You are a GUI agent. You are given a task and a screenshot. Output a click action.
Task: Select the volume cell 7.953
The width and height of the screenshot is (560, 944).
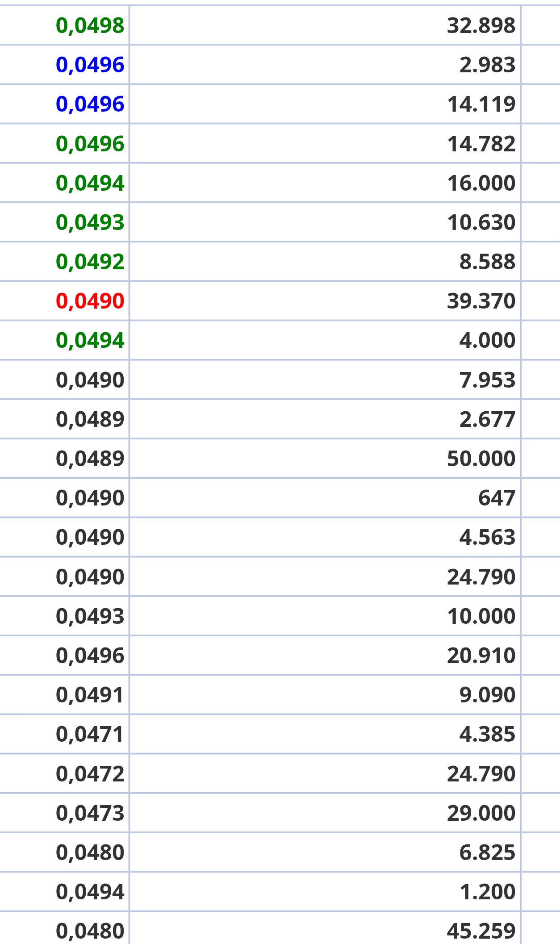pyautogui.click(x=488, y=380)
